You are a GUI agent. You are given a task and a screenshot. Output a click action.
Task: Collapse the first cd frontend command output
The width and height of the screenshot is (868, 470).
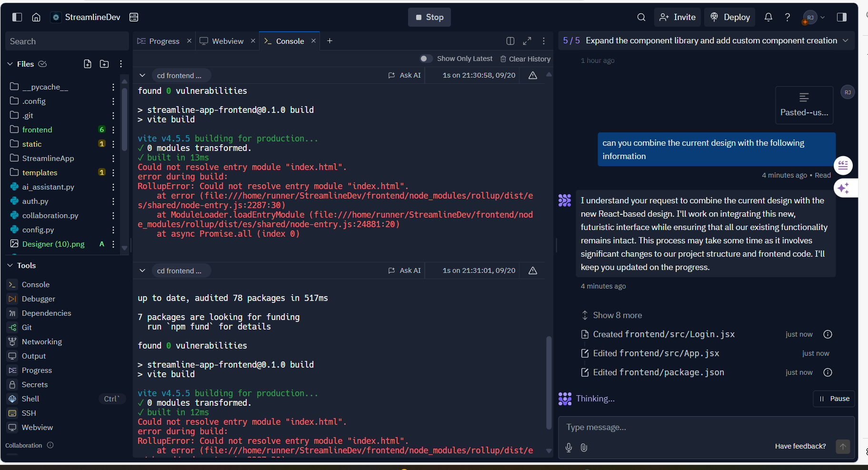(142, 75)
